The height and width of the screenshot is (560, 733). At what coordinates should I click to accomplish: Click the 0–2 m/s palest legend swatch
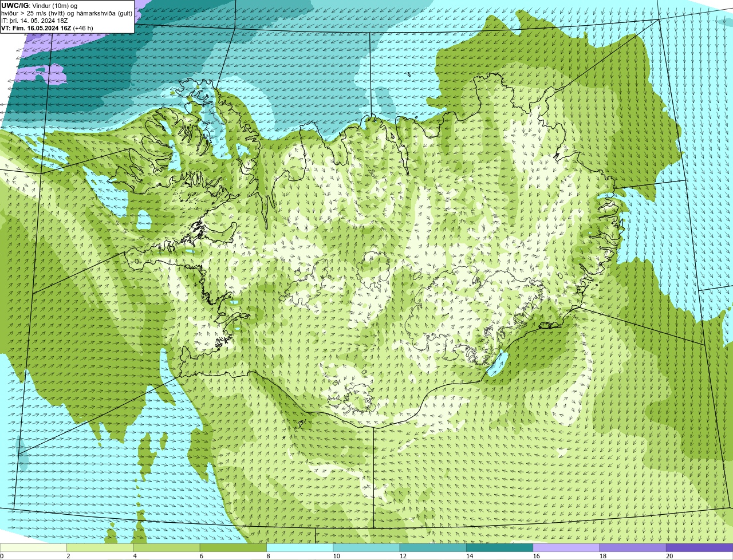33,547
